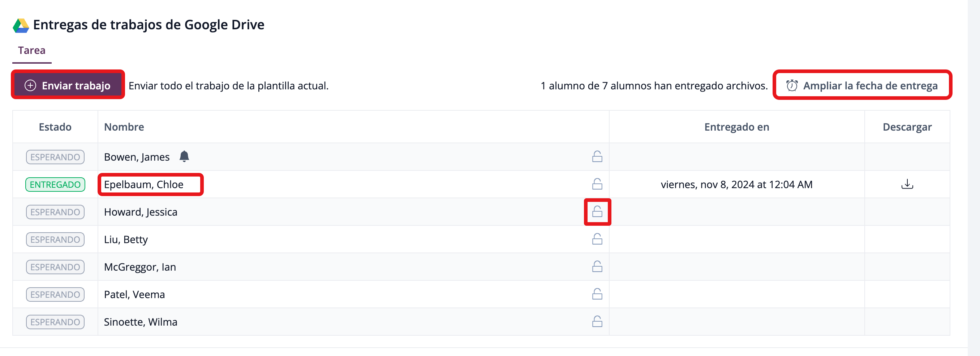
Task: Click the Estado column header
Action: (55, 127)
